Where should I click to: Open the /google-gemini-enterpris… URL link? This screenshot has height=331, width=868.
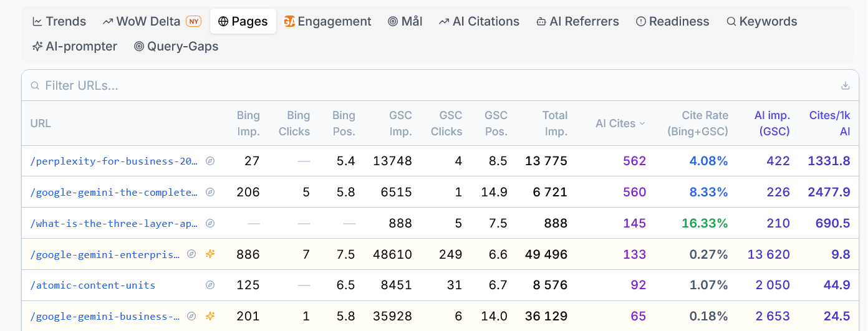coord(105,254)
